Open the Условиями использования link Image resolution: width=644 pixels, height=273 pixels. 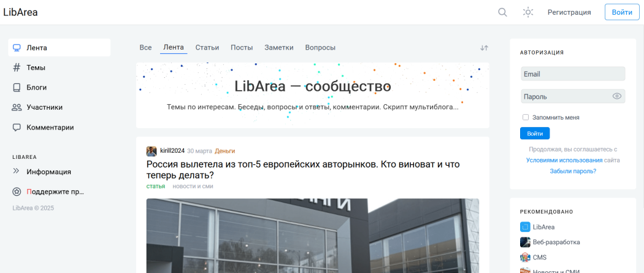pyautogui.click(x=564, y=160)
